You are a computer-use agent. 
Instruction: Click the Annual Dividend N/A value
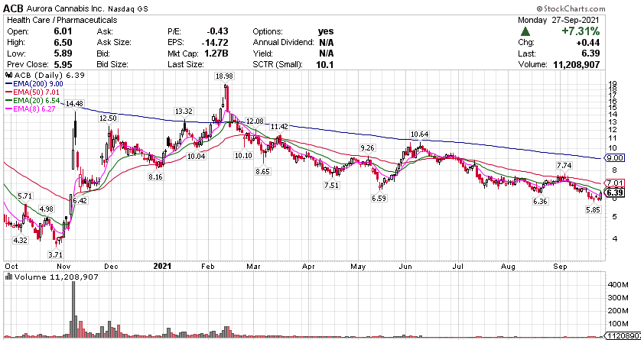tap(326, 42)
